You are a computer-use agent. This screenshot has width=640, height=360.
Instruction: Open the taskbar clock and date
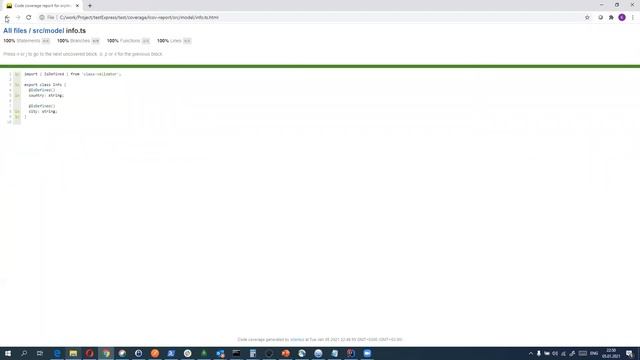point(611,353)
